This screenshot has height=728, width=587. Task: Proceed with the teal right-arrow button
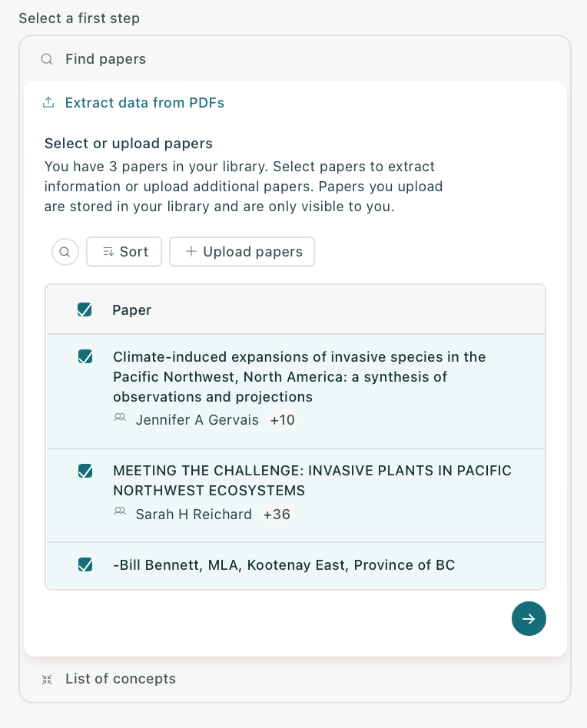(529, 619)
